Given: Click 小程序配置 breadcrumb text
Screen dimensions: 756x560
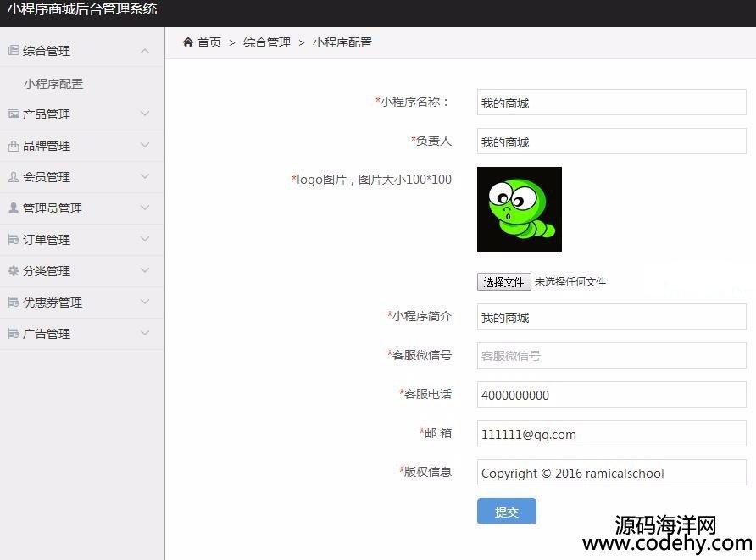Looking at the screenshot, I should (x=342, y=42).
